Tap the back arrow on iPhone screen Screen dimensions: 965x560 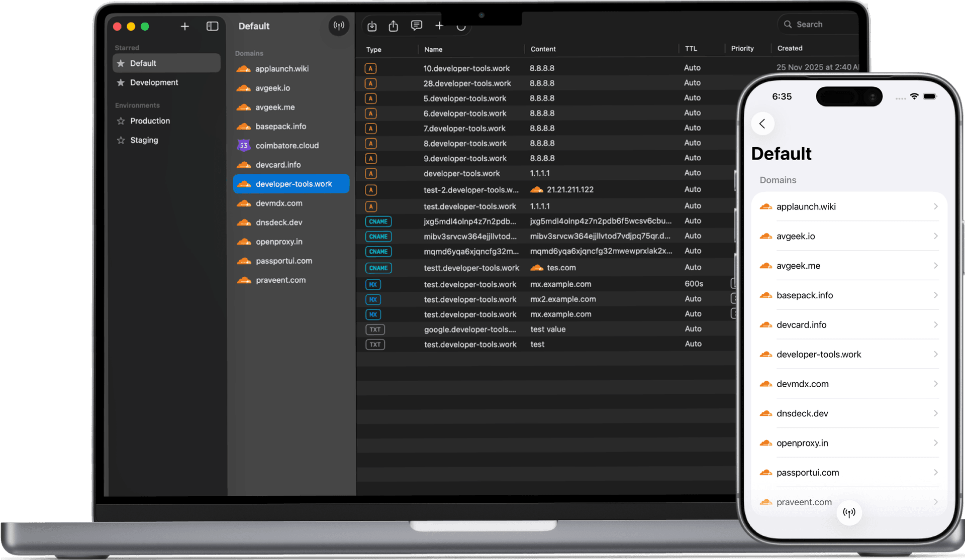click(x=762, y=124)
